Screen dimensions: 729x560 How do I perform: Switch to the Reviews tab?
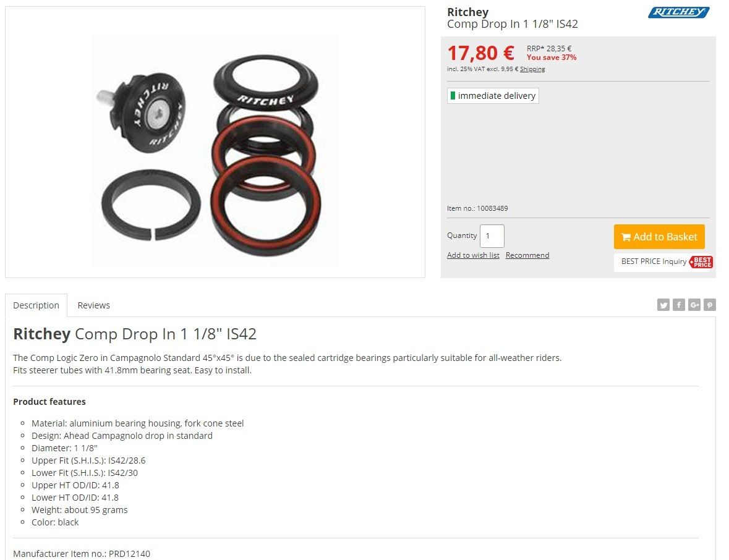[x=93, y=305]
